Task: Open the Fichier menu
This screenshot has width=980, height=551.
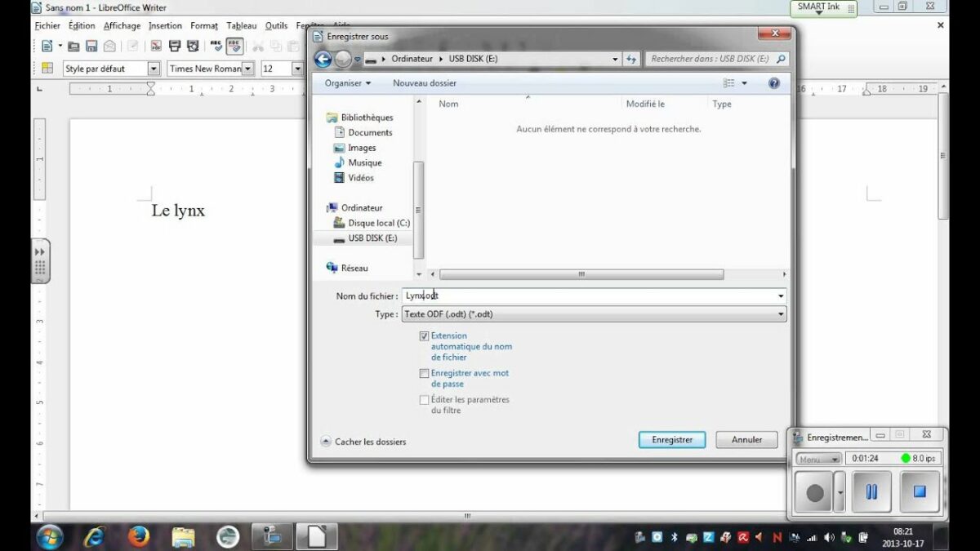Action: 47,26
